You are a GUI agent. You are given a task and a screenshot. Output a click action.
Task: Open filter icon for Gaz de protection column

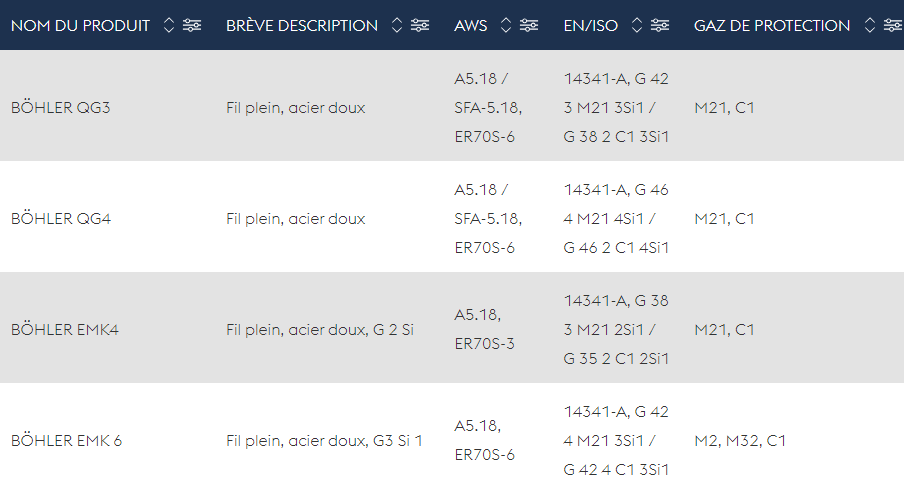point(894,25)
